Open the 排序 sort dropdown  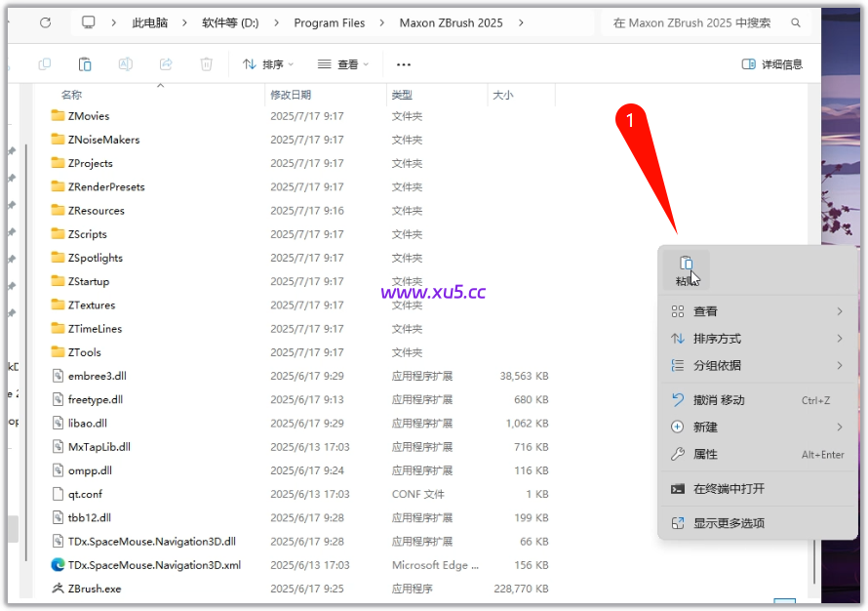click(267, 62)
